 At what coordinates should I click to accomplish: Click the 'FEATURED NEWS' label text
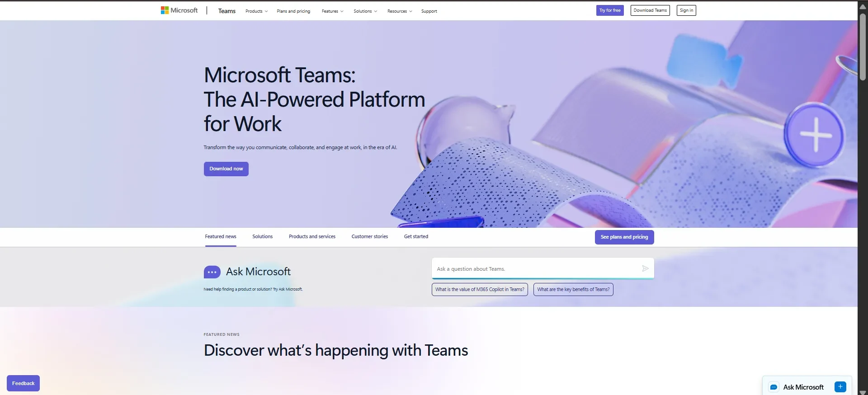pos(222,335)
